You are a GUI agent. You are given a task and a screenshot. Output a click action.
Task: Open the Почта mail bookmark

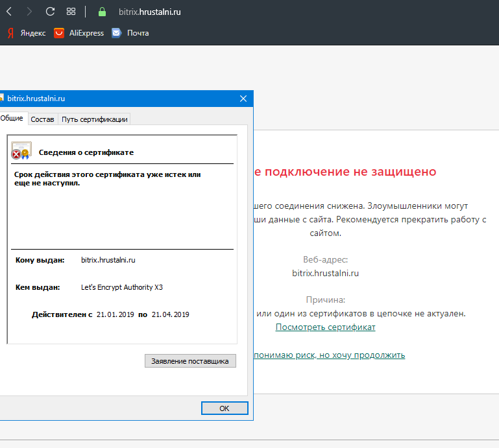130,33
